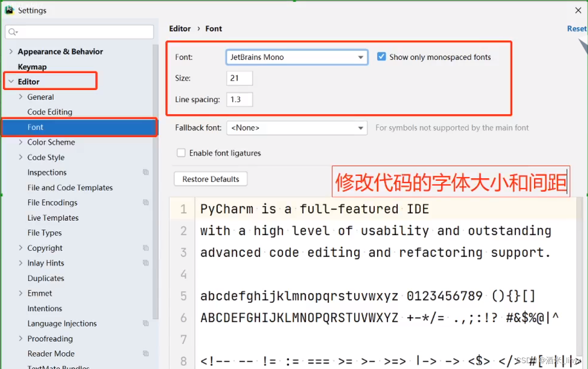The image size is (588, 369).
Task: Open File Types settings page
Action: [x=45, y=233]
